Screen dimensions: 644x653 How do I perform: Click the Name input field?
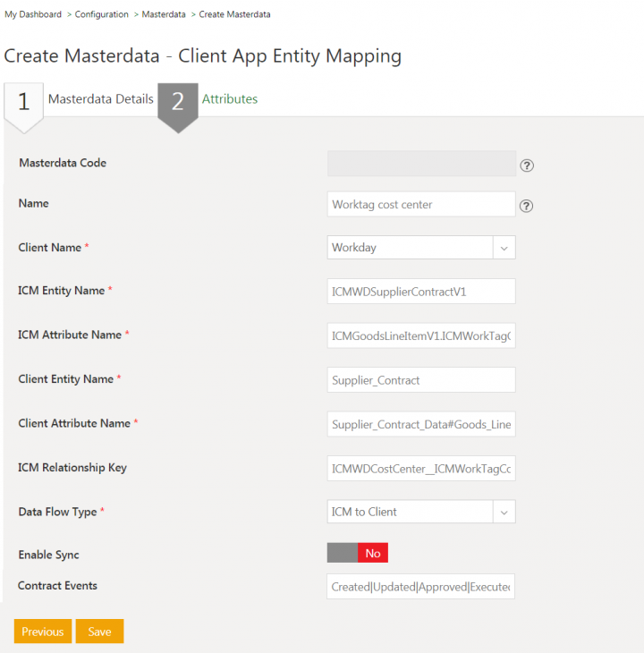point(421,205)
